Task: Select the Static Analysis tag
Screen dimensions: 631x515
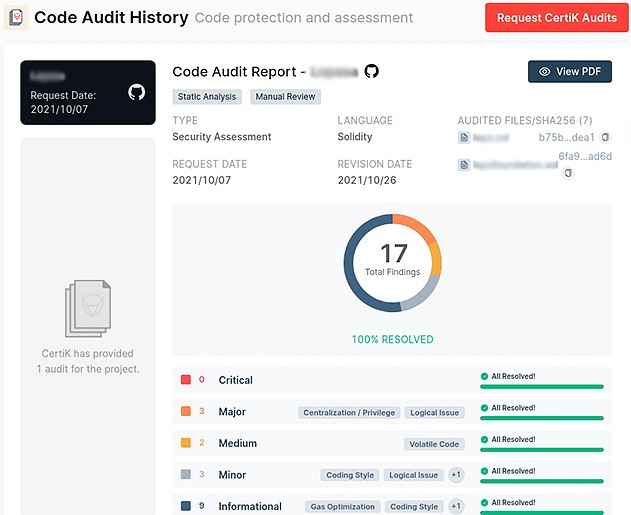Action: pos(207,97)
